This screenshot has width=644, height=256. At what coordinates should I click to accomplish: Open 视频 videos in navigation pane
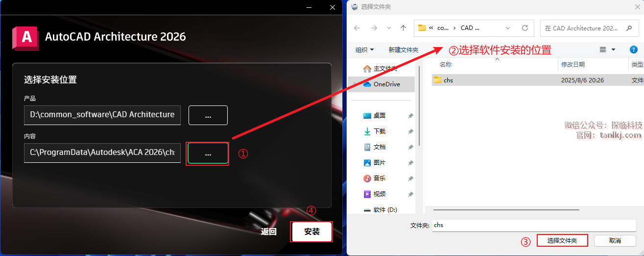pyautogui.click(x=375, y=194)
